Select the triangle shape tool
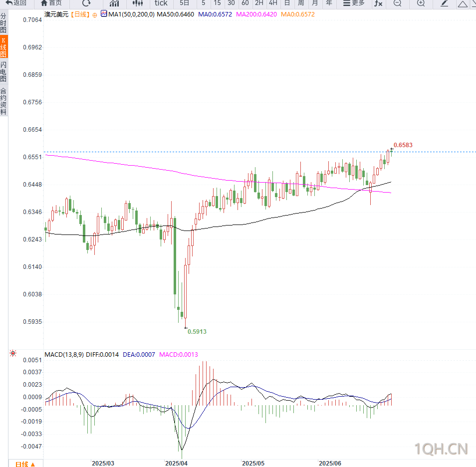 (463, 3)
